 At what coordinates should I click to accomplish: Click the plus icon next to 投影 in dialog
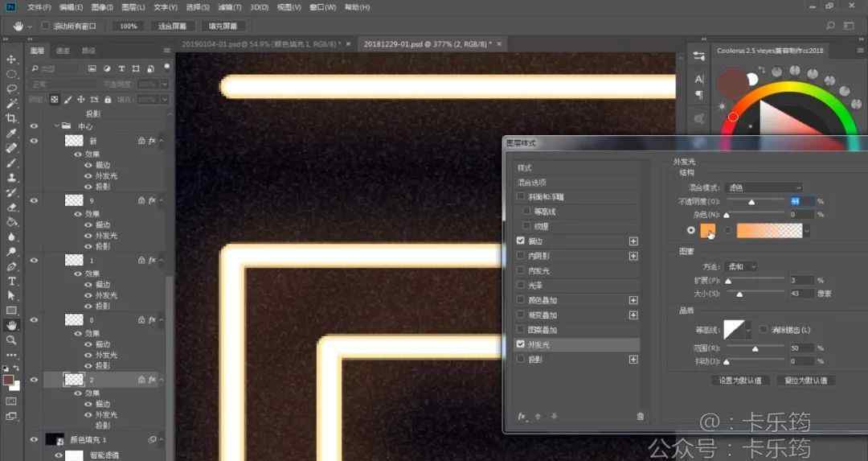633,360
